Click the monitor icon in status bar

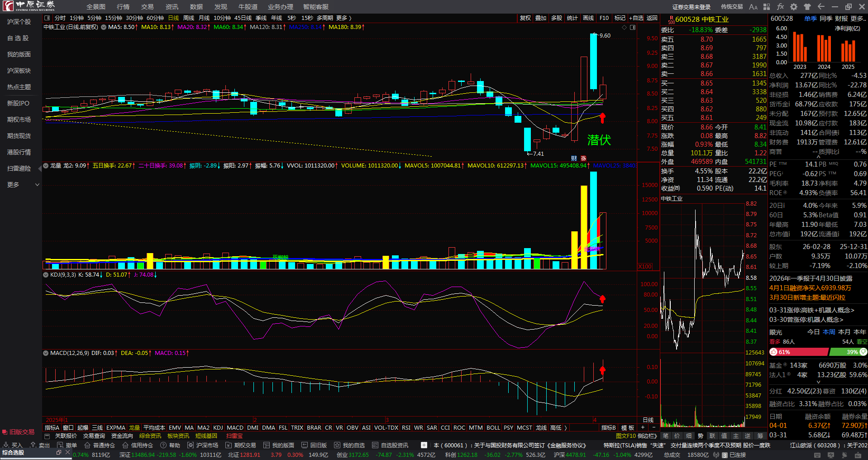tap(831, 455)
